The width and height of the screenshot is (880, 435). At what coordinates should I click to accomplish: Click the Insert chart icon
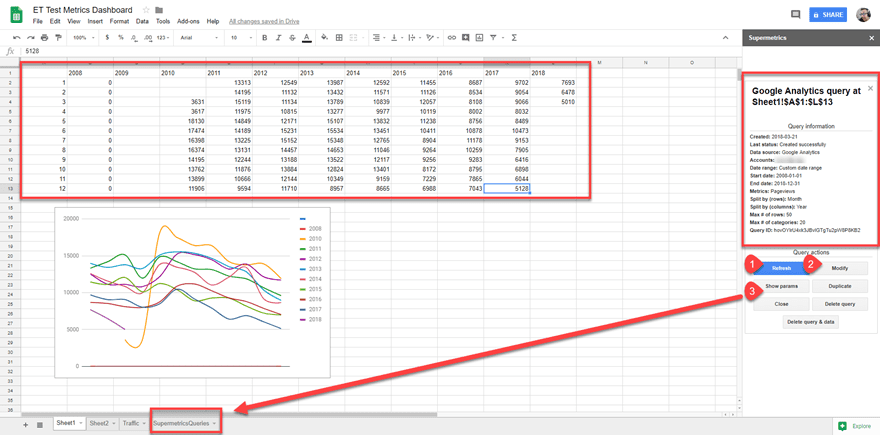point(479,38)
